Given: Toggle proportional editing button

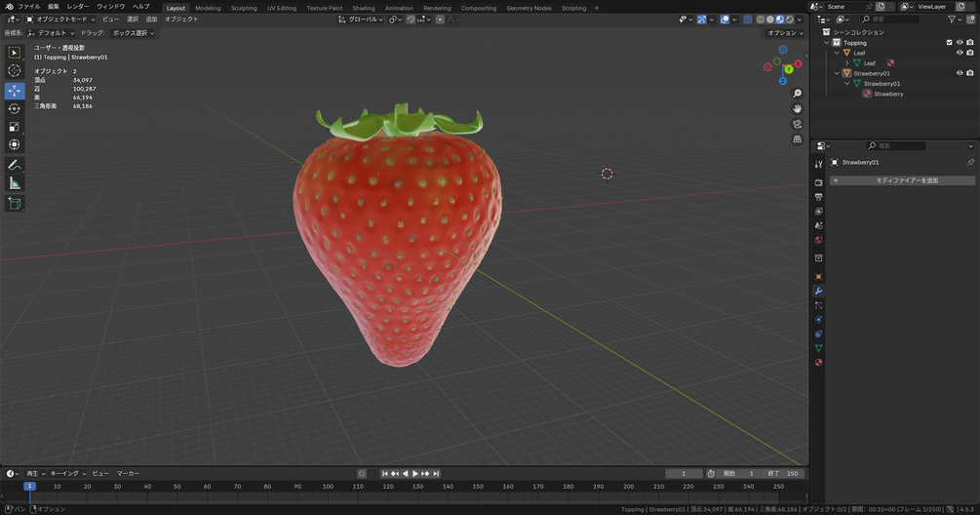Looking at the screenshot, I should 440,20.
